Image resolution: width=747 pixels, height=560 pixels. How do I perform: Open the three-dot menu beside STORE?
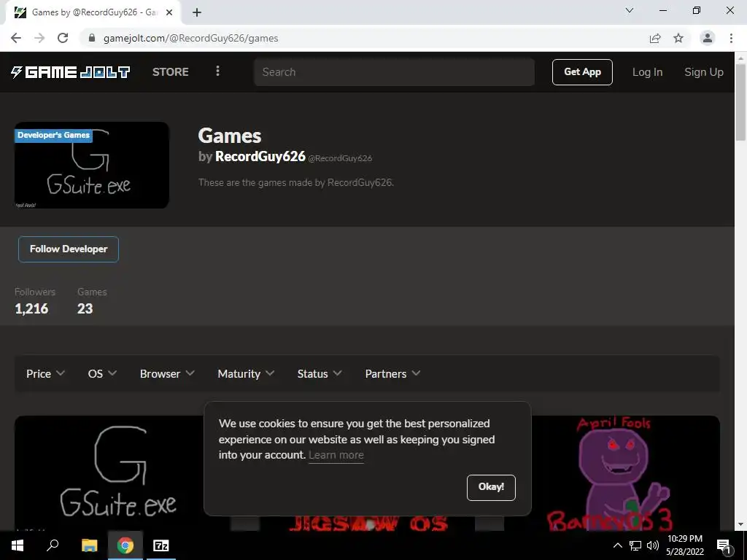click(x=217, y=71)
